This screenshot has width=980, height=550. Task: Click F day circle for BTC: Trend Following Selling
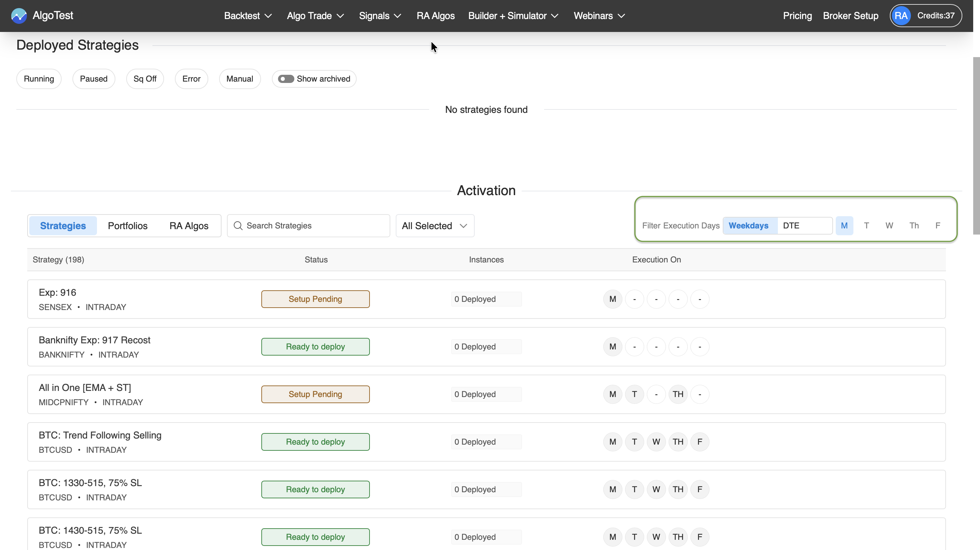pyautogui.click(x=699, y=442)
